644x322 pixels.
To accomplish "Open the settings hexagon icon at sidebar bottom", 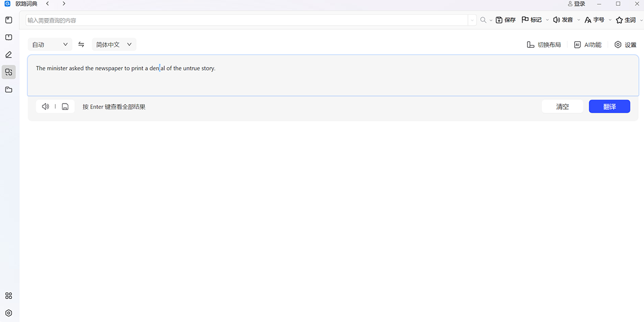I will click(9, 313).
